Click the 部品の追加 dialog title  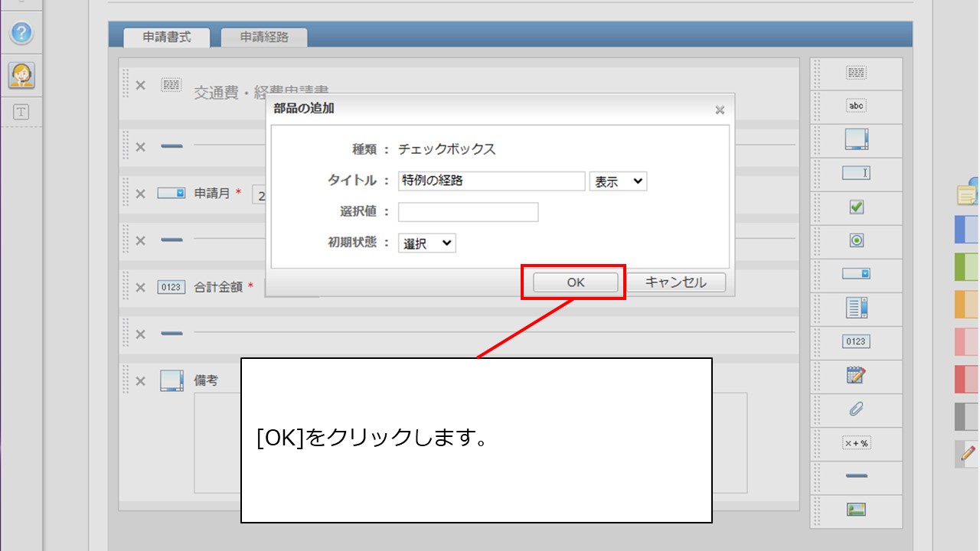click(x=304, y=109)
